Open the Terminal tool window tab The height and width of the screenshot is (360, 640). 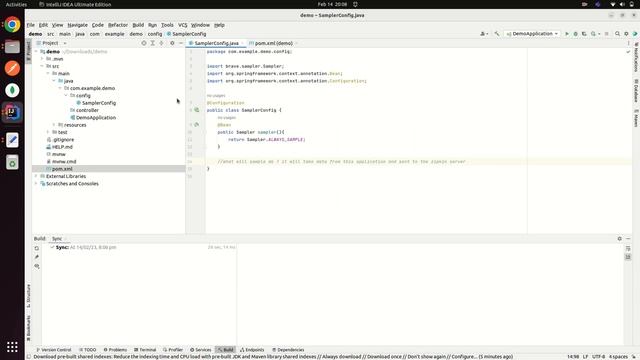point(145,350)
